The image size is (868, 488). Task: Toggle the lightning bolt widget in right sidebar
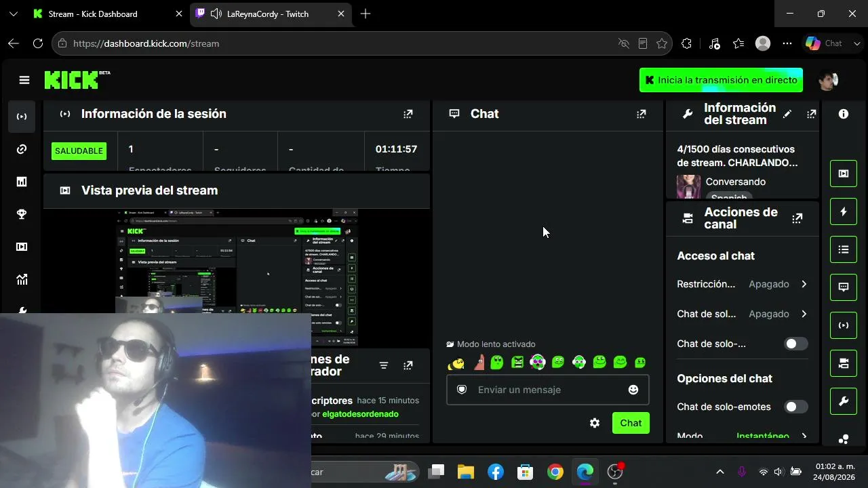844,211
